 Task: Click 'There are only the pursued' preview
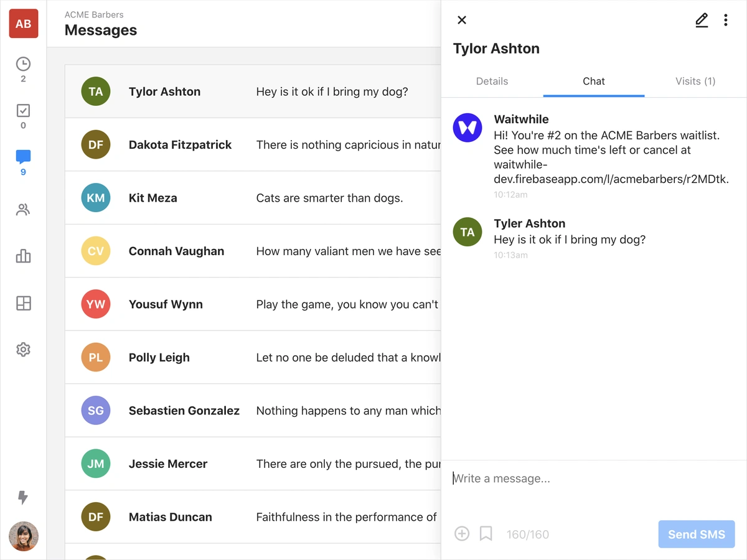349,464
